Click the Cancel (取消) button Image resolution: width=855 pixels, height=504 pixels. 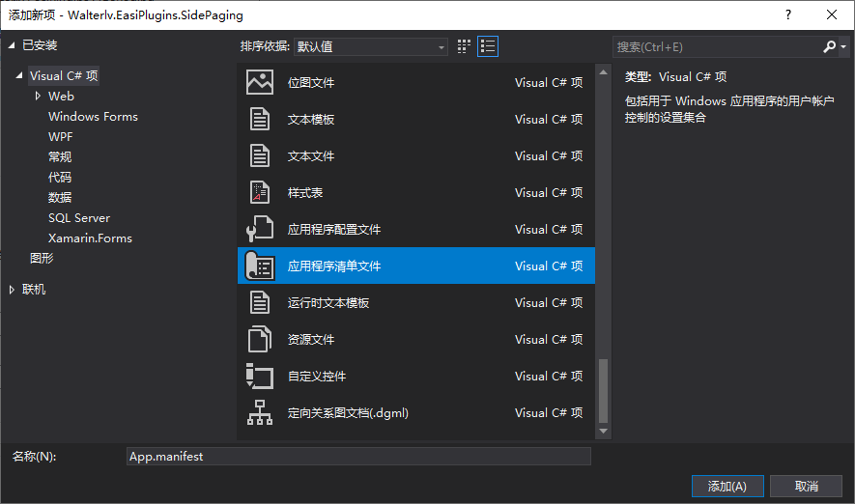(x=806, y=486)
